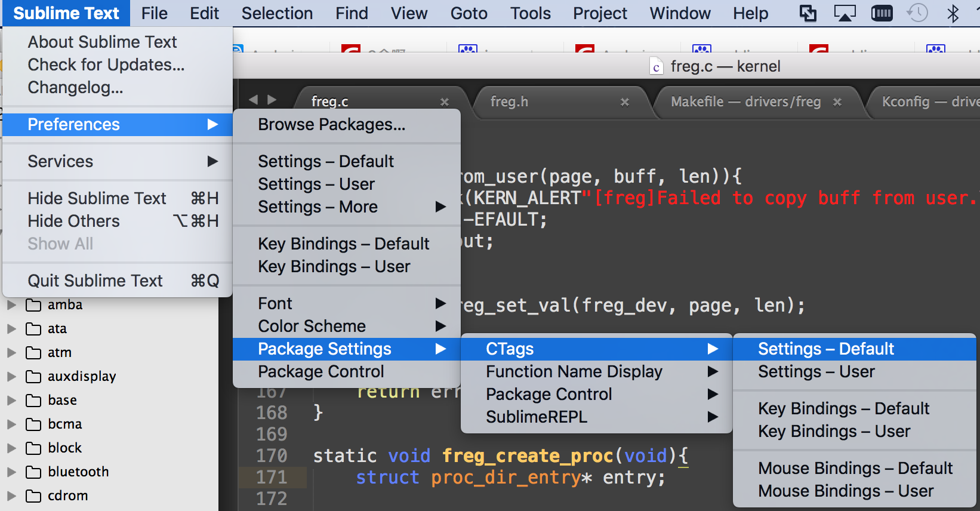This screenshot has width=980, height=511.
Task: Open the Find menu
Action: pos(352,13)
